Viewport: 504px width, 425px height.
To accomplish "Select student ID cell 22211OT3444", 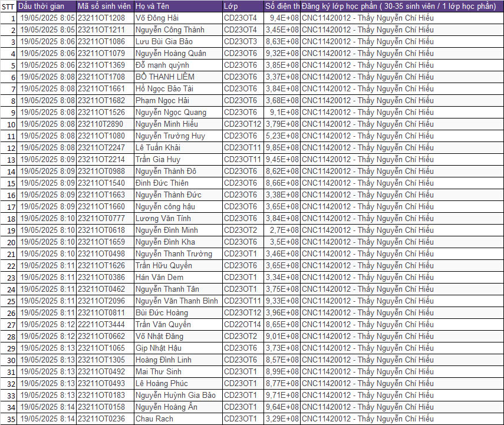I will tap(105, 324).
